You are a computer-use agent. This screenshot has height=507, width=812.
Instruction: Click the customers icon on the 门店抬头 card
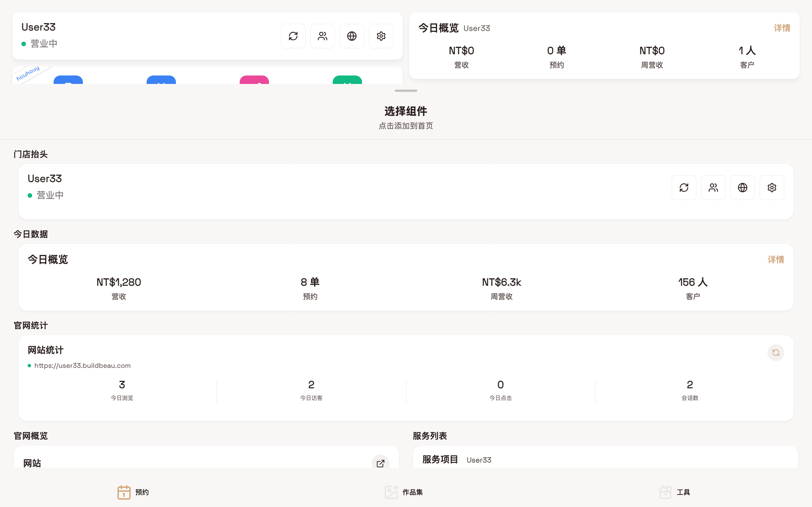coord(713,187)
